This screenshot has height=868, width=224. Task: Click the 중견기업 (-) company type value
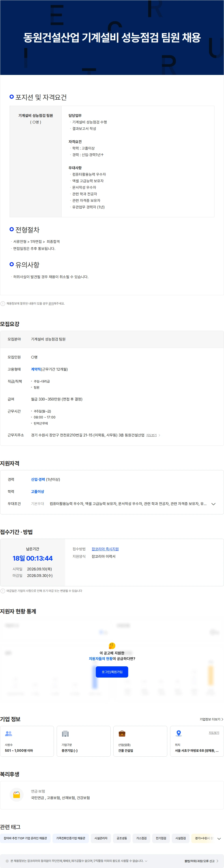click(x=69, y=750)
